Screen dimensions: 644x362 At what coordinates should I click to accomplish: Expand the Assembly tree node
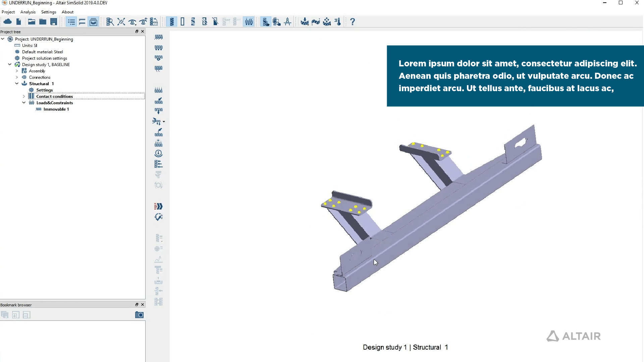[x=17, y=71]
